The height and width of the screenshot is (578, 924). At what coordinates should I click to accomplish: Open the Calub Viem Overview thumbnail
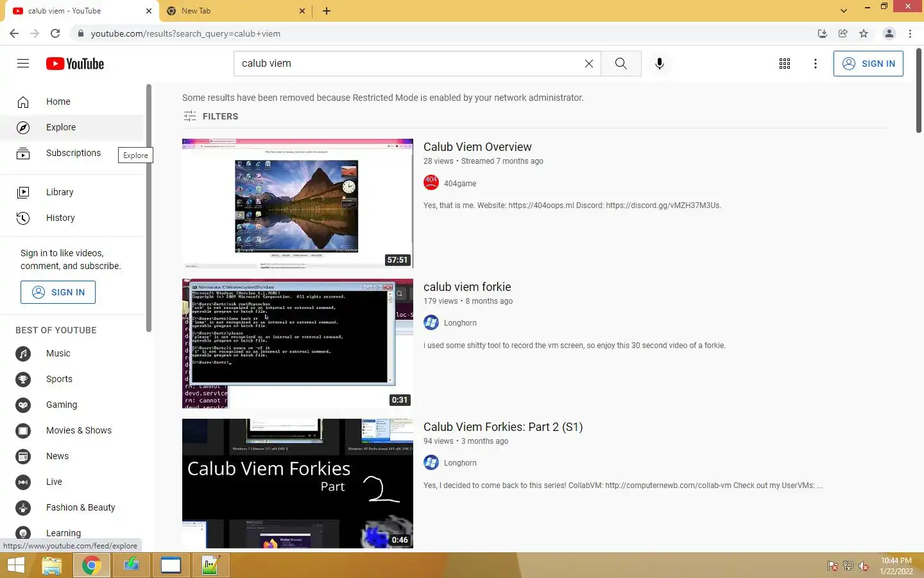[298, 204]
